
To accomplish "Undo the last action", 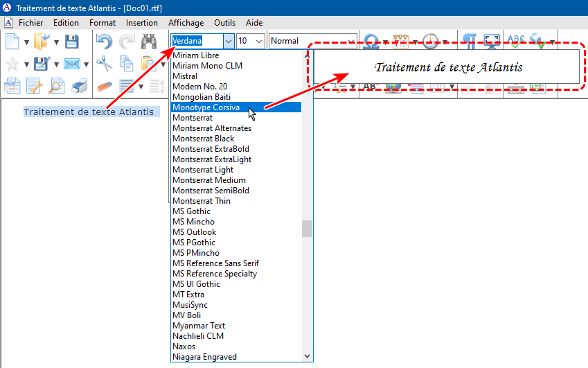I will 104,42.
